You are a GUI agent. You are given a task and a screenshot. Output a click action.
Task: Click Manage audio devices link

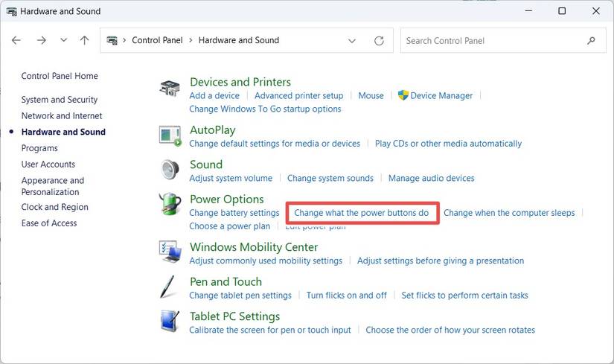pos(431,178)
